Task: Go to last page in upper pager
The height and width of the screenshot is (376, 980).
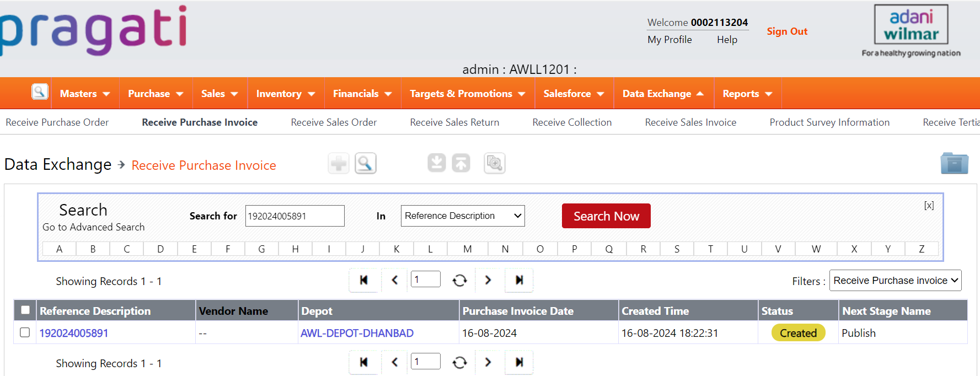Action: 519,280
